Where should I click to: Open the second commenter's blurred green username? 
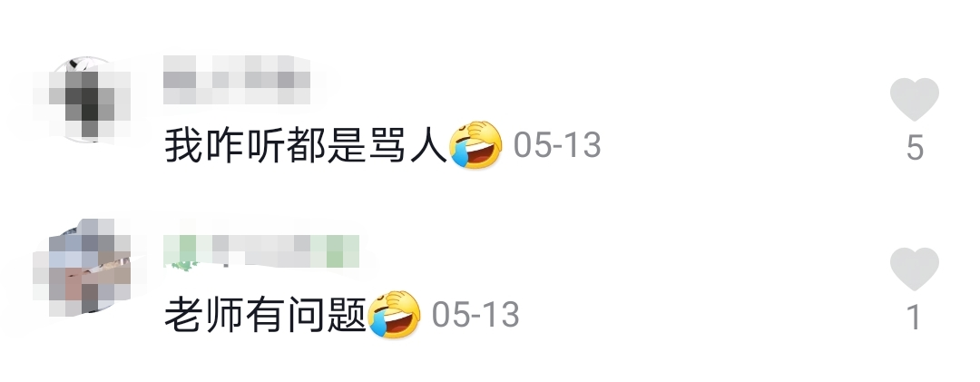(261, 251)
